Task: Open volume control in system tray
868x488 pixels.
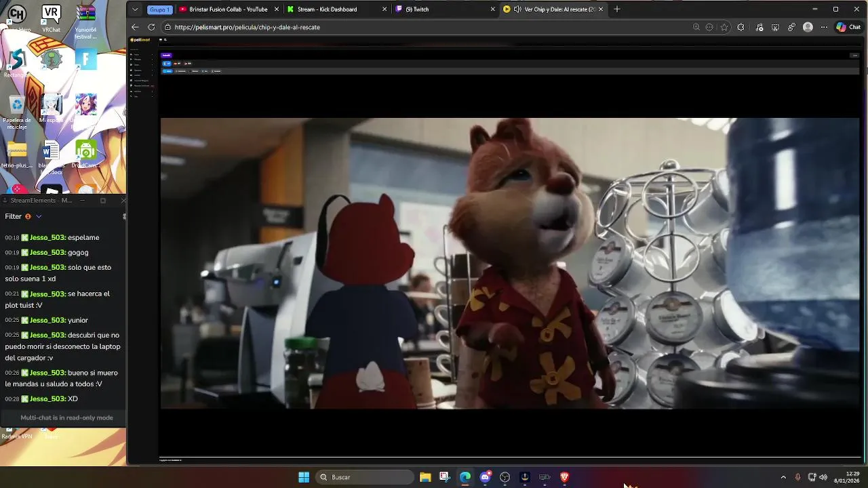Action: 823,477
